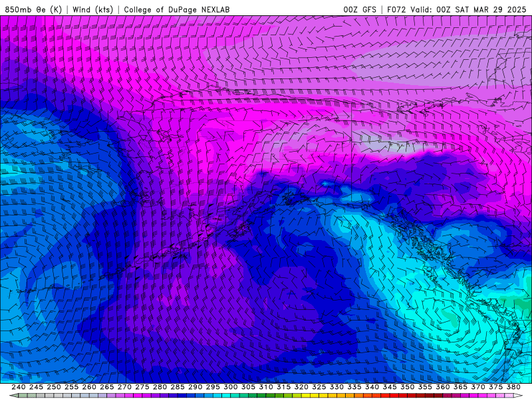Click the 260 value on the color scale
The image size is (532, 399).
[x=89, y=387]
